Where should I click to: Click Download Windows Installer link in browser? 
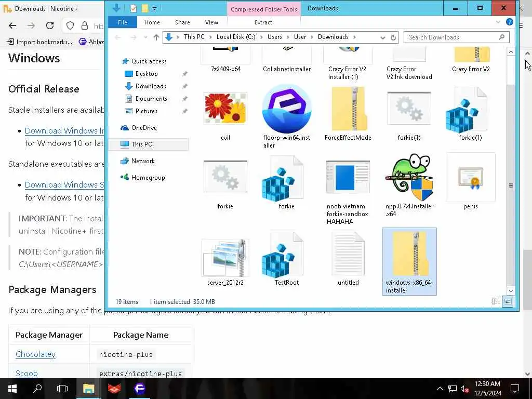click(64, 130)
